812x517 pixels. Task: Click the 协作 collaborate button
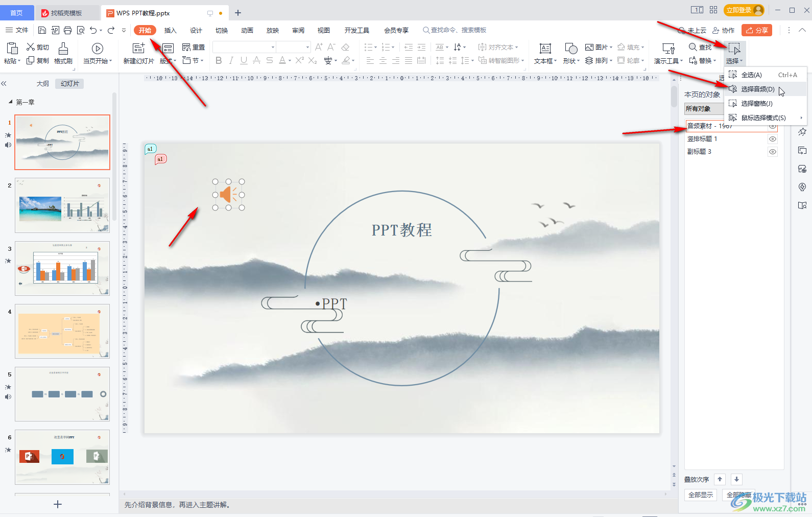[x=724, y=30]
